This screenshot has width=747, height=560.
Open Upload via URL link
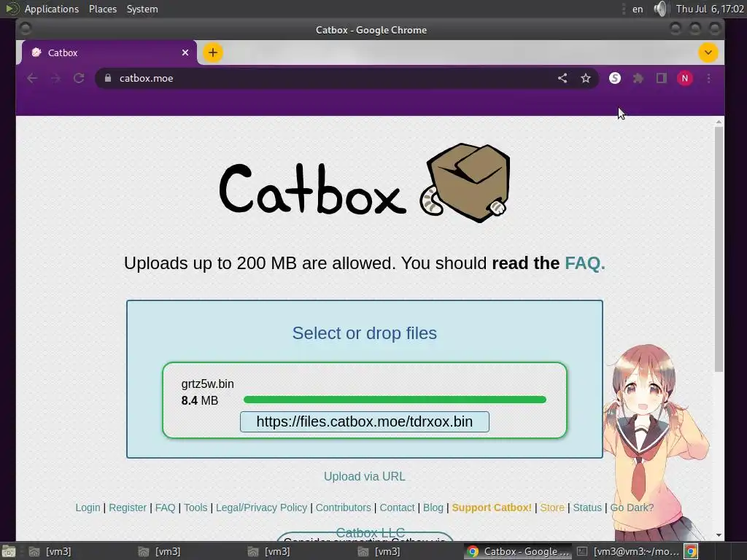(x=365, y=476)
